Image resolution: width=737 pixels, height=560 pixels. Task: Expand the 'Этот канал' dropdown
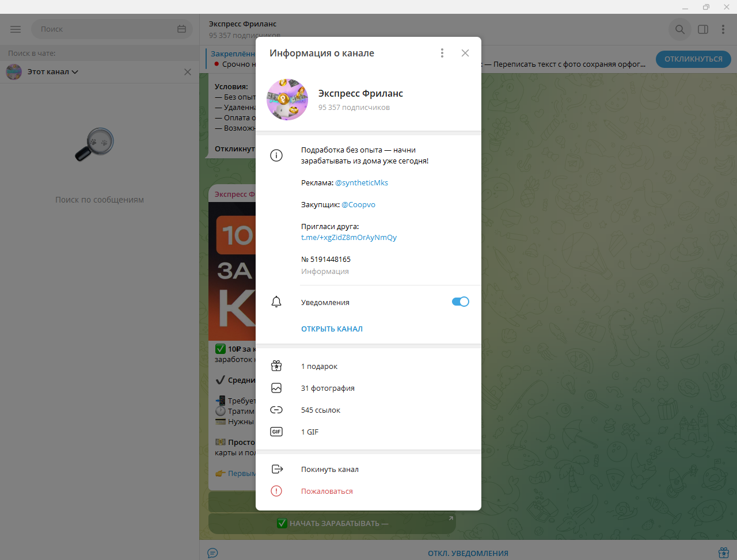[x=53, y=72]
